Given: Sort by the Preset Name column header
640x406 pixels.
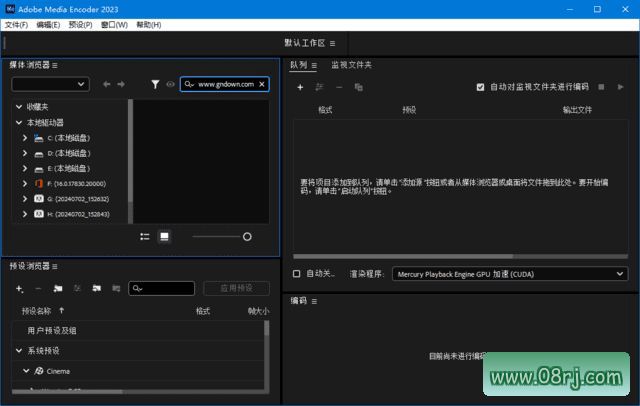Looking at the screenshot, I should (36, 311).
